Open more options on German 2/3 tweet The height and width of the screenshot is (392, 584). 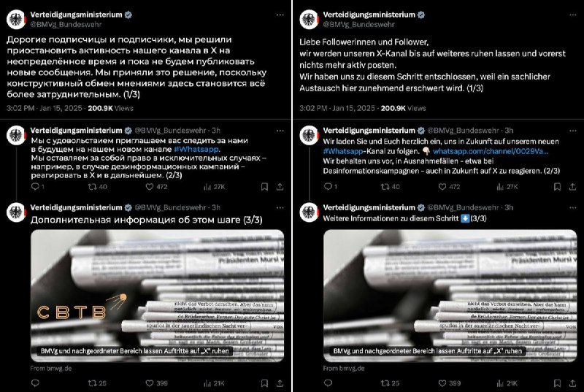click(x=573, y=131)
